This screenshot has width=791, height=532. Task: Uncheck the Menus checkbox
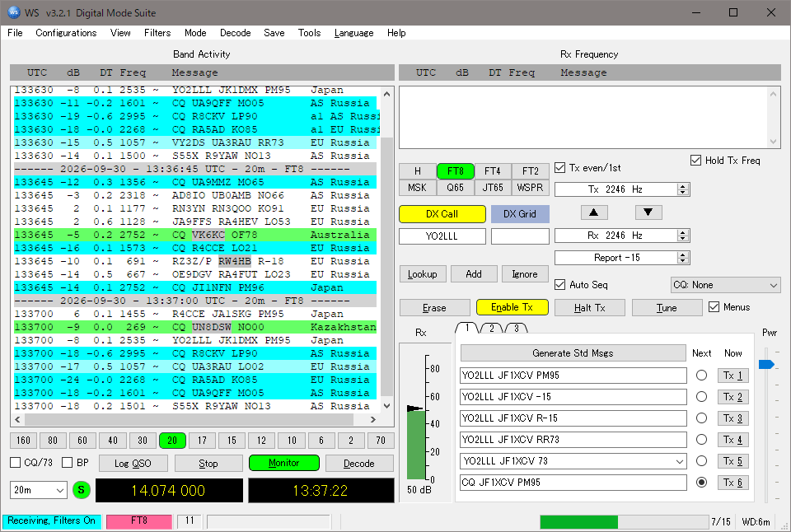tap(714, 306)
